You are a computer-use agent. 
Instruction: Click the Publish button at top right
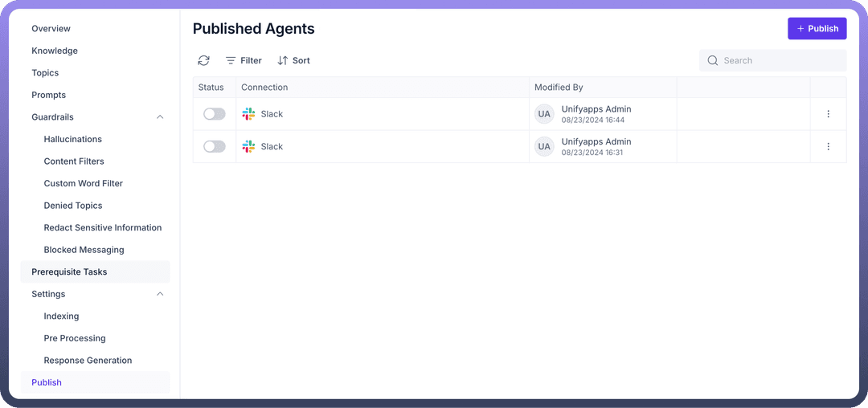click(x=817, y=28)
